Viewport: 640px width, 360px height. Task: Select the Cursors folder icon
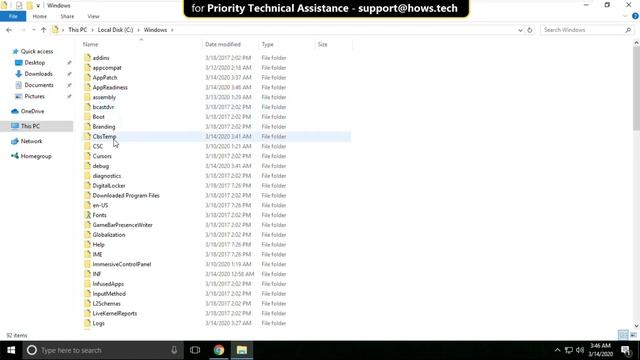click(x=87, y=156)
